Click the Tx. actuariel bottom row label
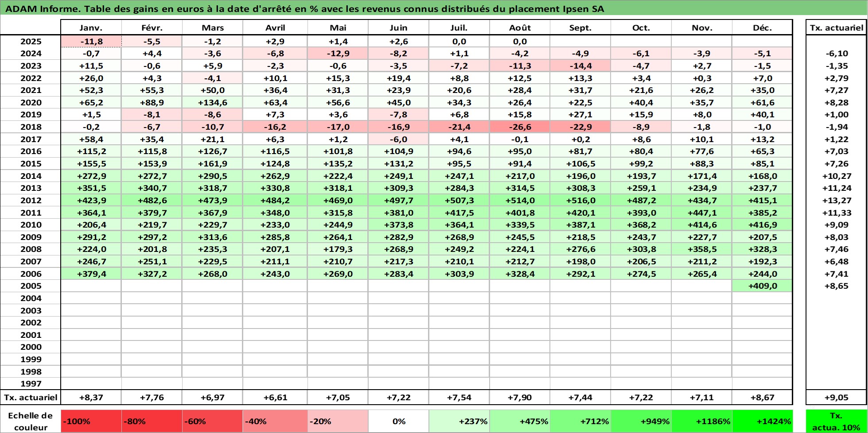The image size is (868, 433). tap(31, 397)
